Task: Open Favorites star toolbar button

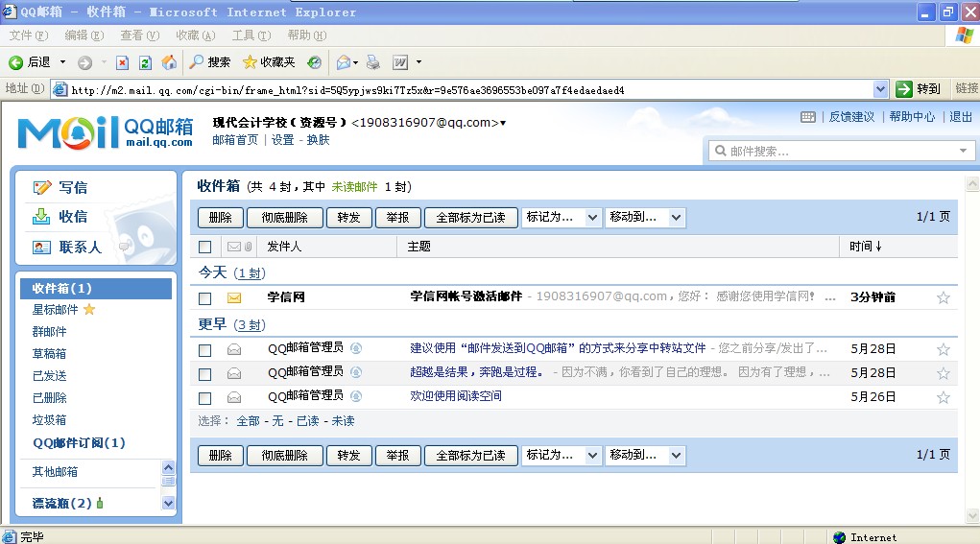Action: [x=269, y=61]
